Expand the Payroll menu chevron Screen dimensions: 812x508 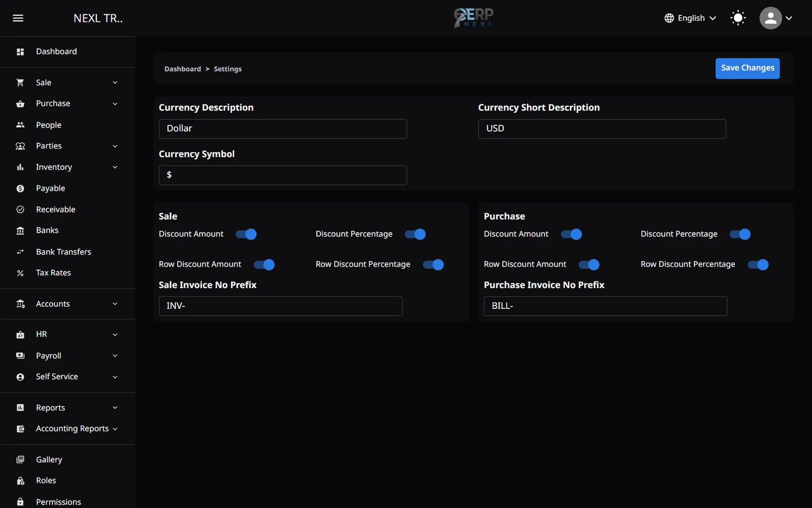point(115,356)
